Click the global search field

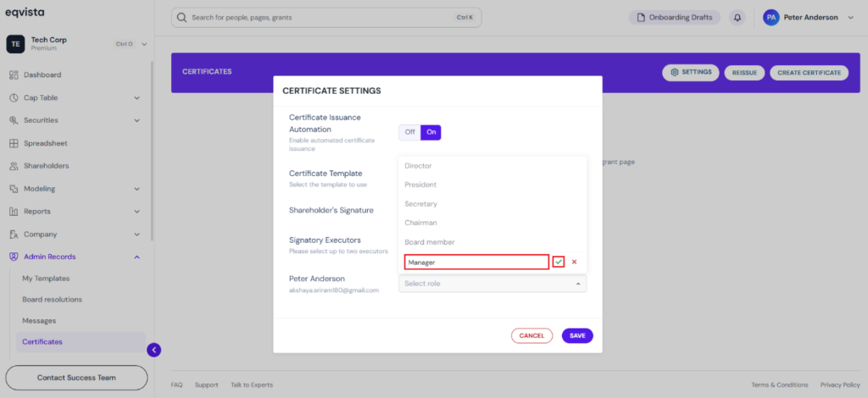point(326,18)
